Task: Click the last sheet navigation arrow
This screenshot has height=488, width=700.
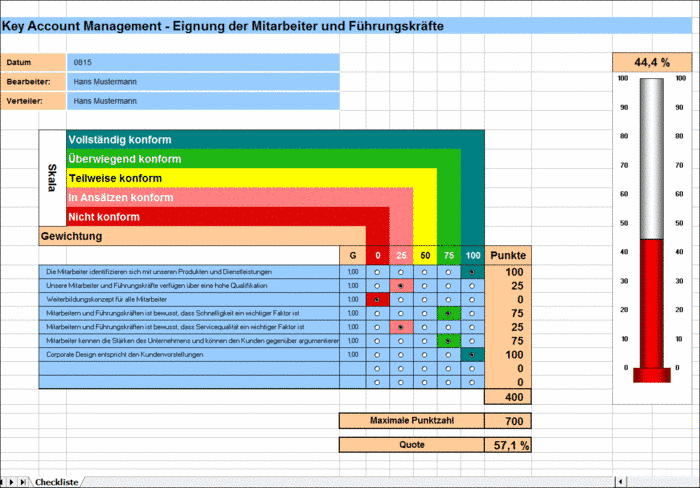Action: pos(22,482)
